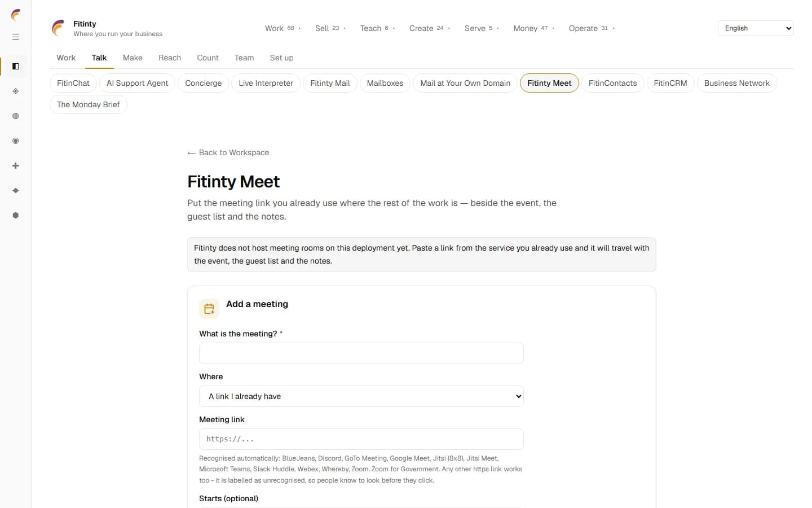Click the What is the meeting text field
Screen dimensions: 812x508
click(361, 353)
